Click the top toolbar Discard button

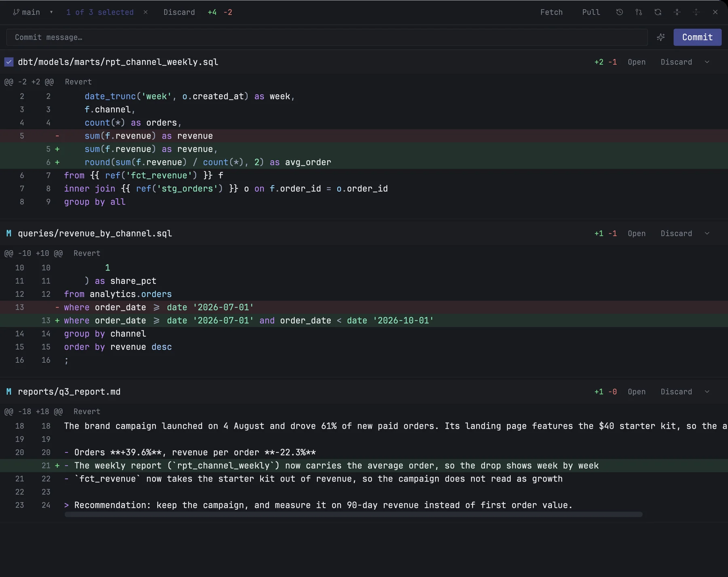coord(179,12)
